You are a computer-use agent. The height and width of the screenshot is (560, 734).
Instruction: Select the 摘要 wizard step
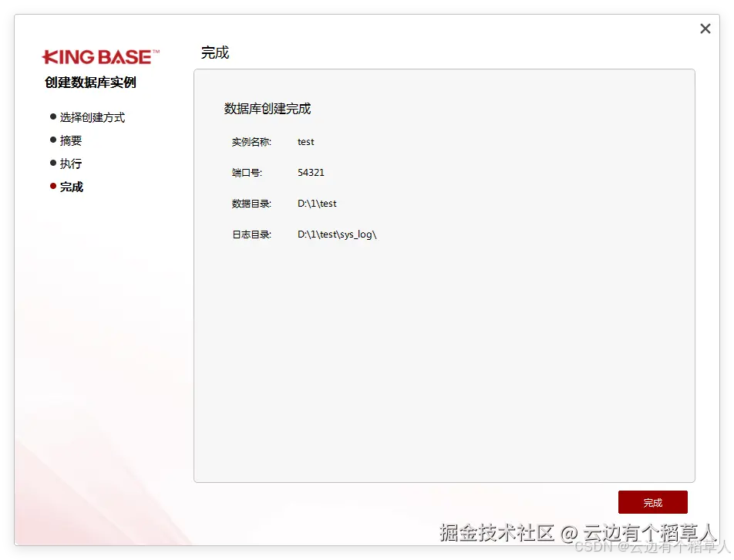(71, 140)
